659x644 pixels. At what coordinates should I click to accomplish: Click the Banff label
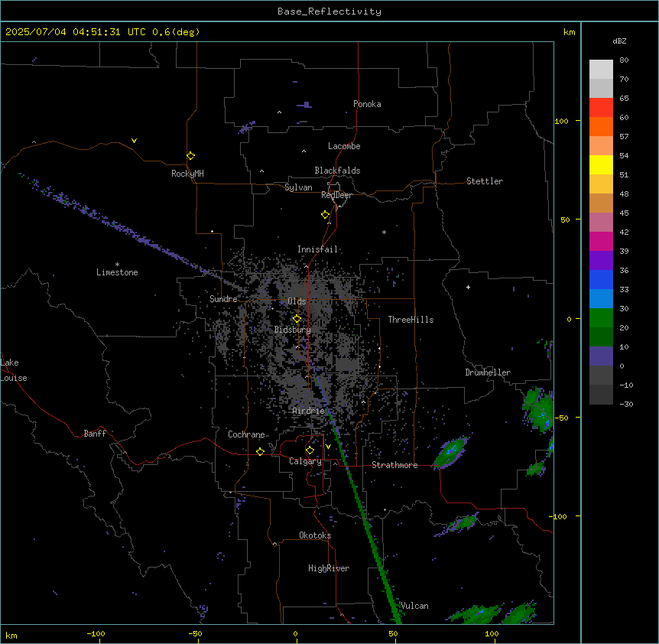pos(95,434)
